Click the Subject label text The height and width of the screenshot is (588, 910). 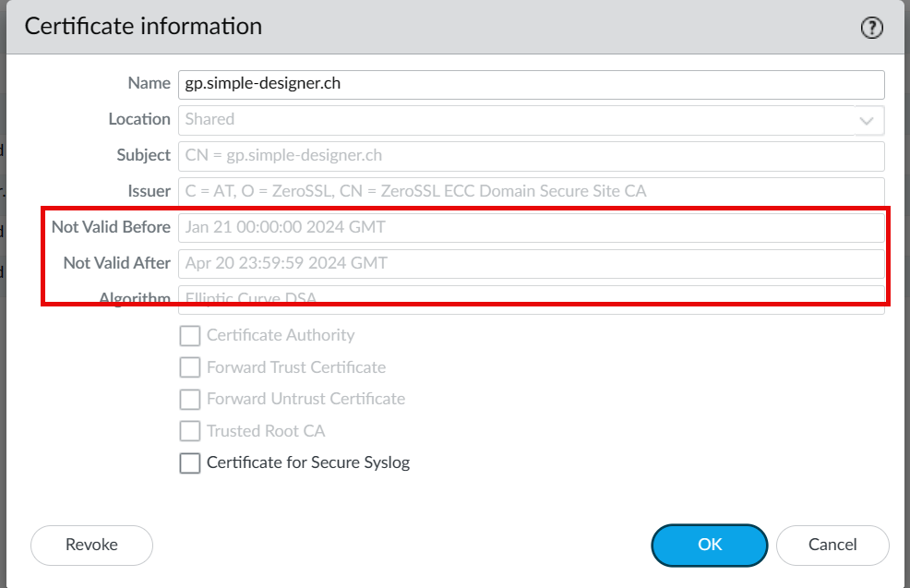click(x=143, y=155)
